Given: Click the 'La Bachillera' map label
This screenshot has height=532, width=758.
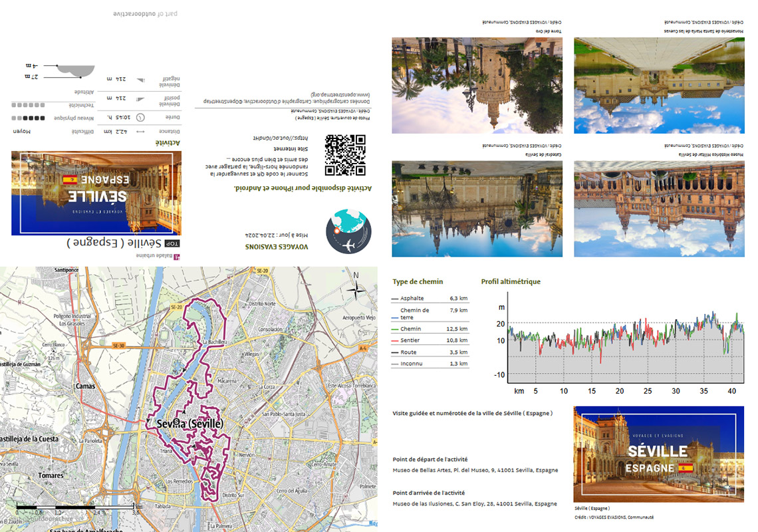Looking at the screenshot, I should [x=215, y=342].
